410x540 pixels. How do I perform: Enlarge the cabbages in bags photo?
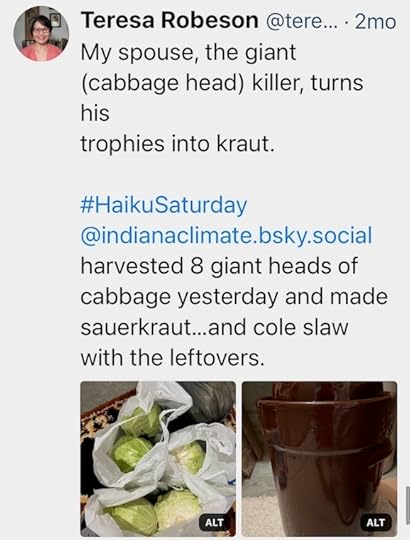[158, 458]
